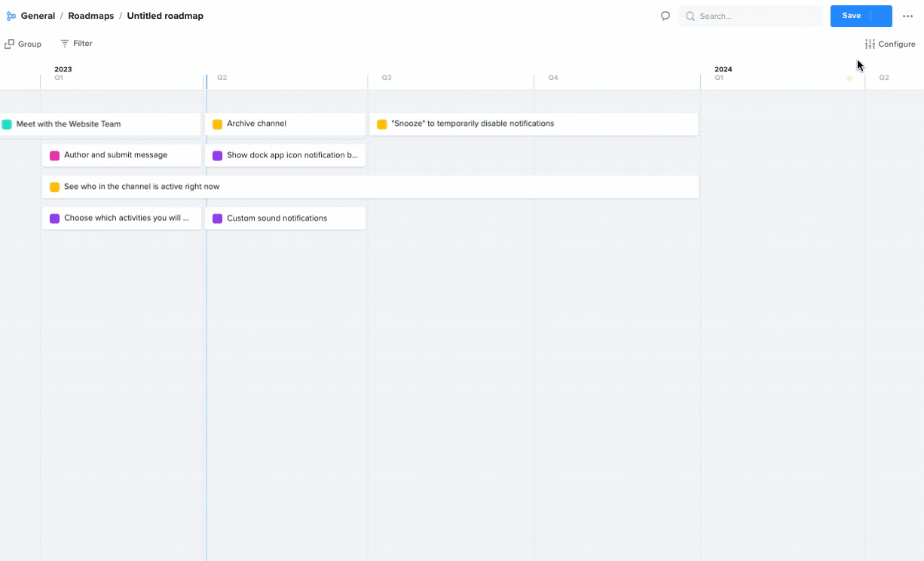Save the roadmap
The width and height of the screenshot is (924, 561).
click(851, 16)
